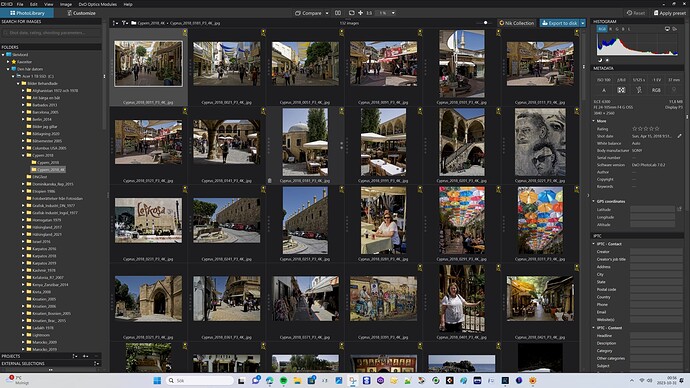The image size is (690, 388).
Task: Toggle shadow clipping moon icon under histogram
Action: coord(600,60)
